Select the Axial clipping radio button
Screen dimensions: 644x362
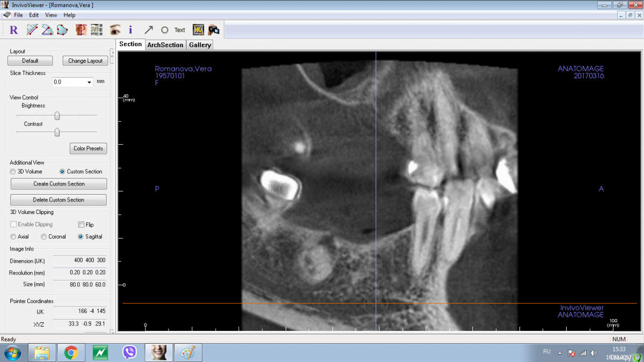(13, 237)
